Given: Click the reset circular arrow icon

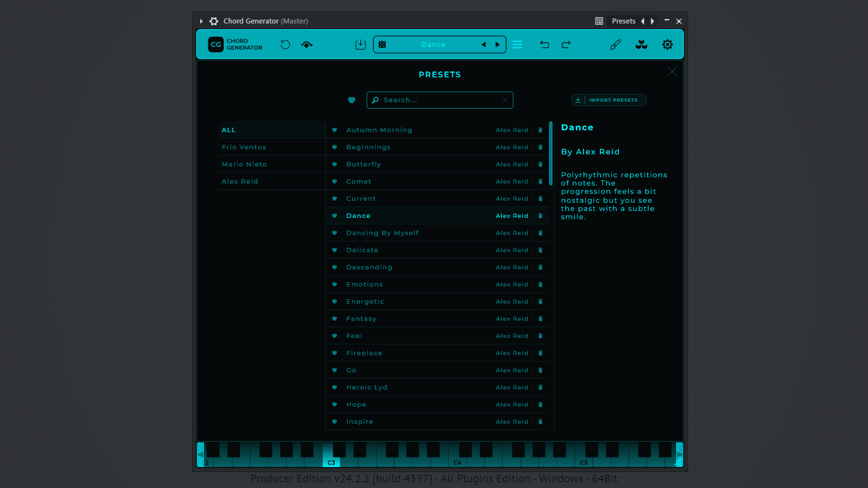Looking at the screenshot, I should tap(285, 44).
